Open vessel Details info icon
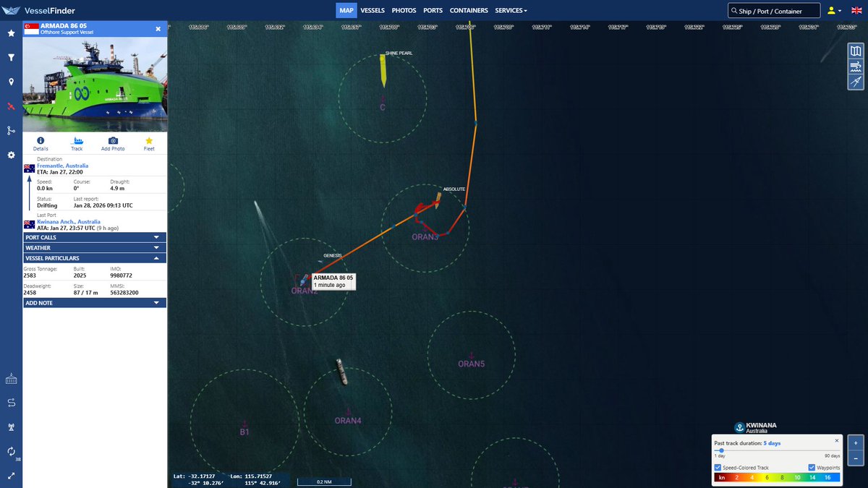868x488 pixels. point(41,143)
